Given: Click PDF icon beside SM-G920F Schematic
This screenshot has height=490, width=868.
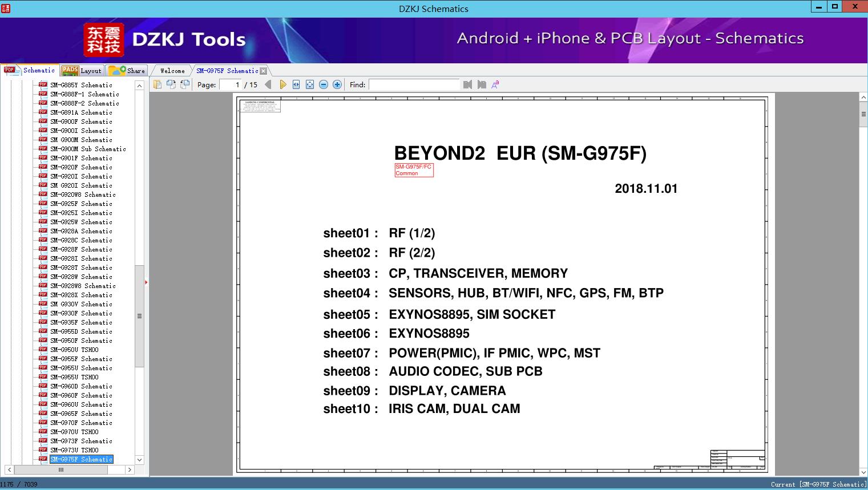Looking at the screenshot, I should 43,167.
